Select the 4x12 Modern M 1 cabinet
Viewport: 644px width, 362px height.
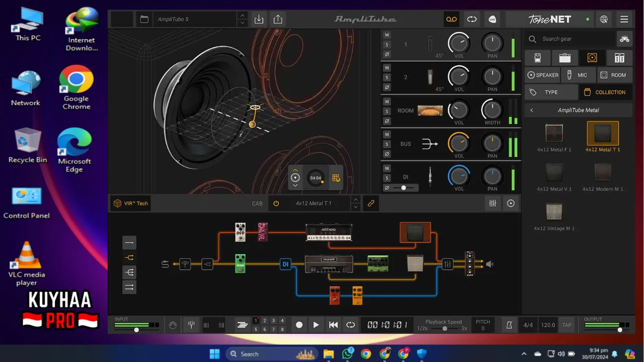click(603, 176)
